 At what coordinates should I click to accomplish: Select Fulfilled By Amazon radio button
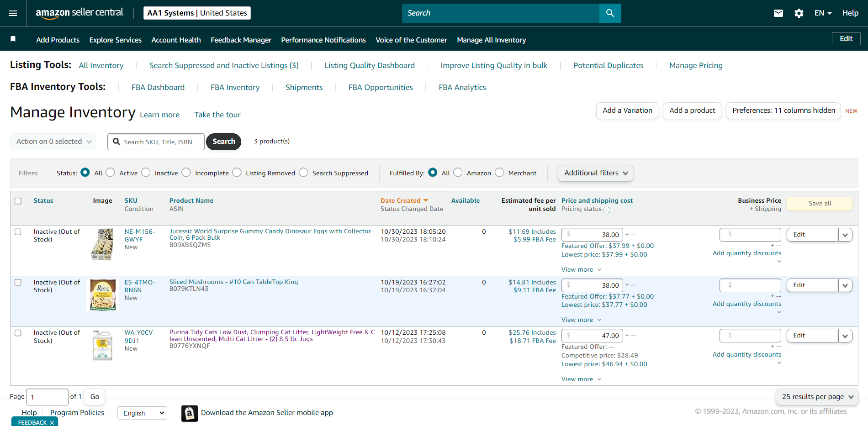point(458,173)
